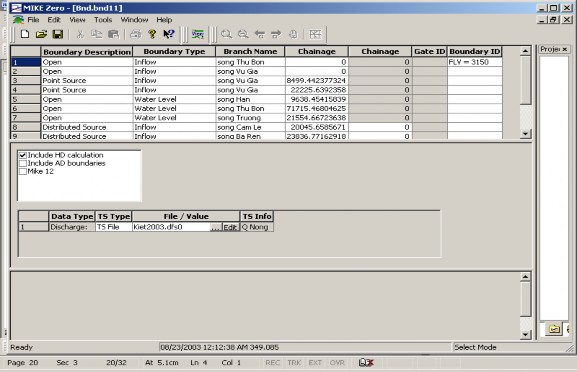Click the browse ellipsis button for file
This screenshot has height=372, width=577.
(x=216, y=227)
